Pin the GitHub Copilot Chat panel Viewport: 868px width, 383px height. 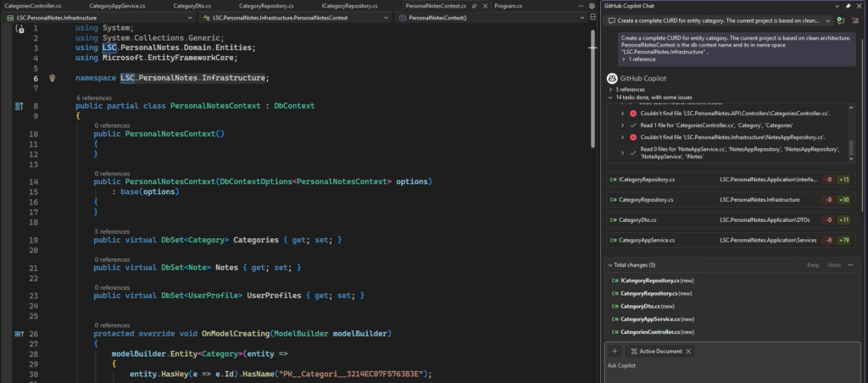tap(849, 6)
